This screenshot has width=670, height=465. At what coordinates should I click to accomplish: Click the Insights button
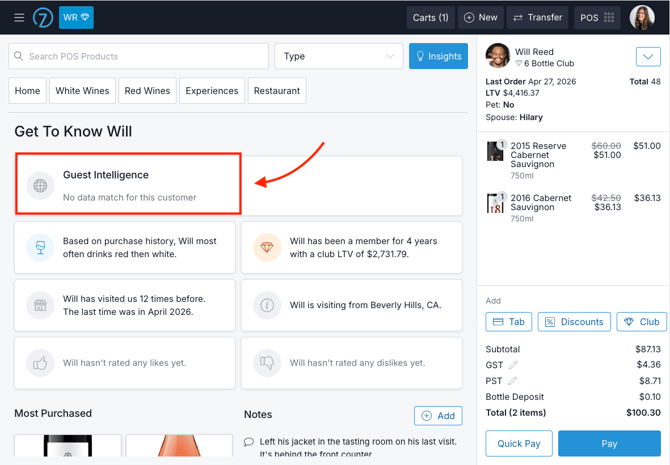click(x=438, y=56)
